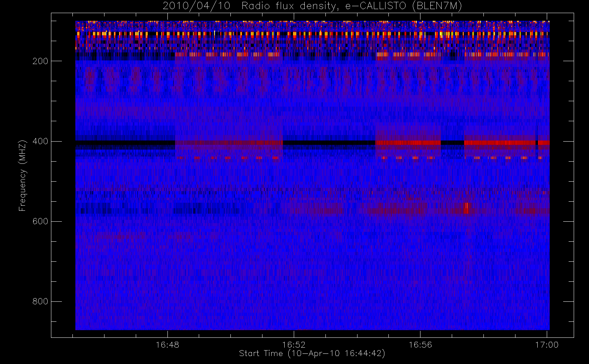Click the 200 frequency tick label
Image resolution: width=589 pixels, height=364 pixels.
pos(40,61)
